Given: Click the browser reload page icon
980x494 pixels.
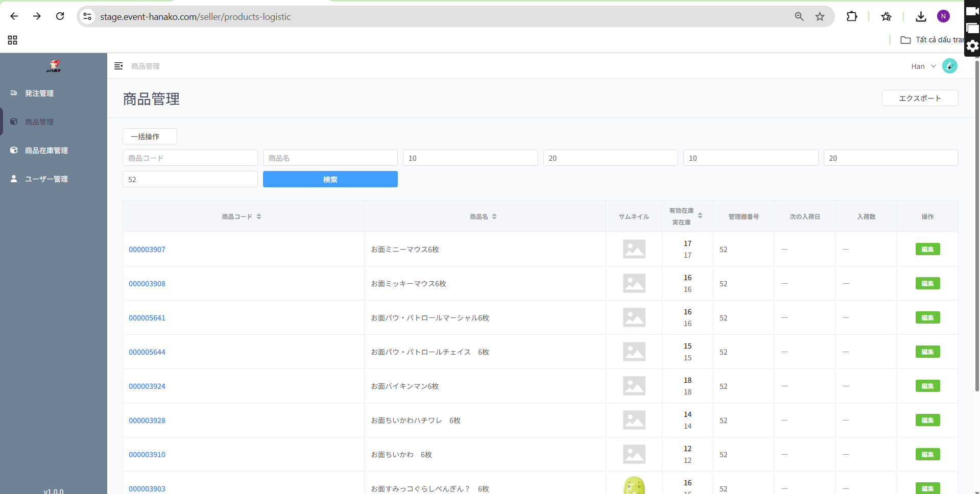Looking at the screenshot, I should pyautogui.click(x=60, y=16).
